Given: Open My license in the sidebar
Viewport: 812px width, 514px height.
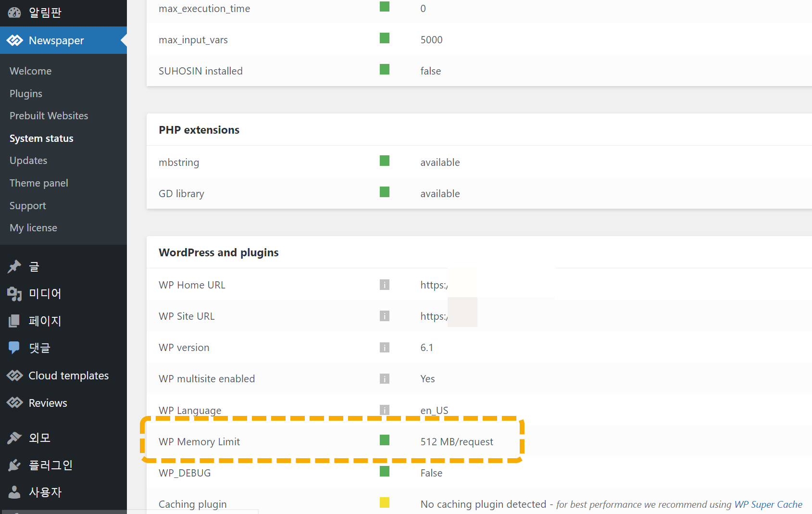Looking at the screenshot, I should [33, 228].
